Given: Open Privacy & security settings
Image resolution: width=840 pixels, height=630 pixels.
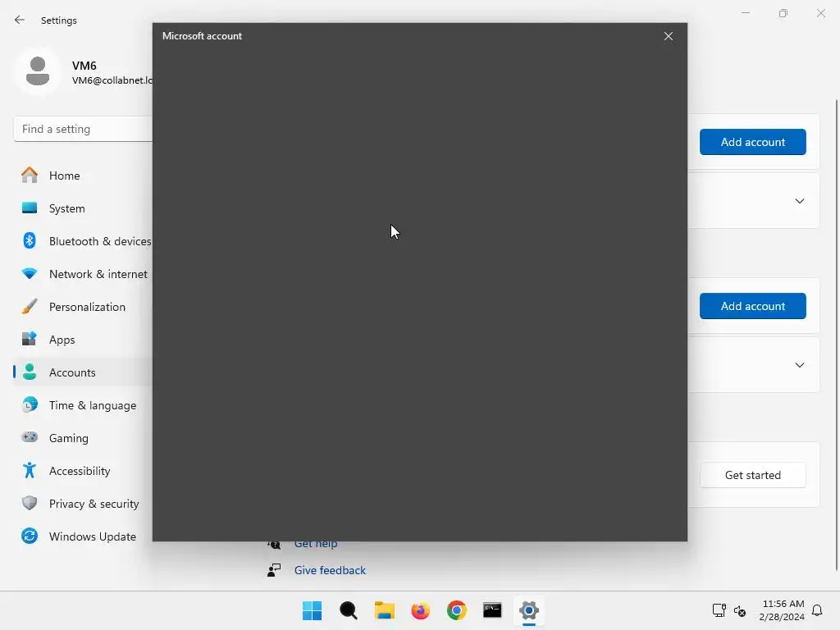Looking at the screenshot, I should click(x=83, y=504).
